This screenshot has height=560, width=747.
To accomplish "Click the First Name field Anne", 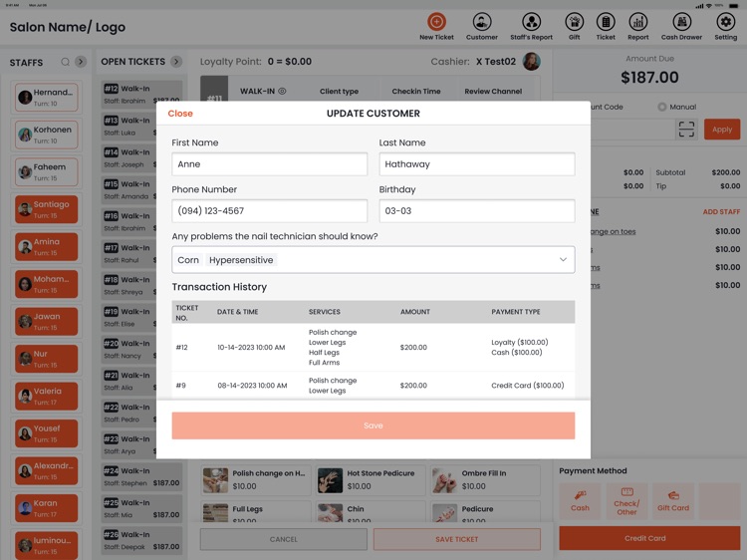I will click(269, 164).
